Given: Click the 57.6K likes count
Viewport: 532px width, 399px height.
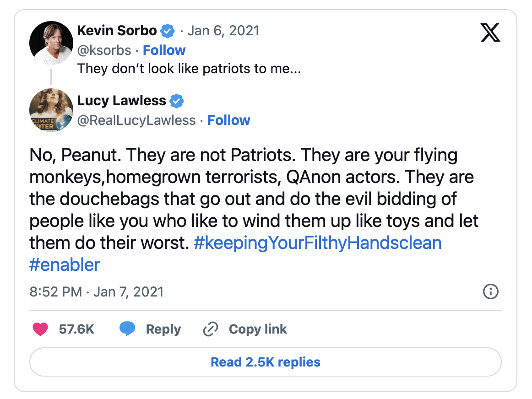Looking at the screenshot, I should (76, 329).
